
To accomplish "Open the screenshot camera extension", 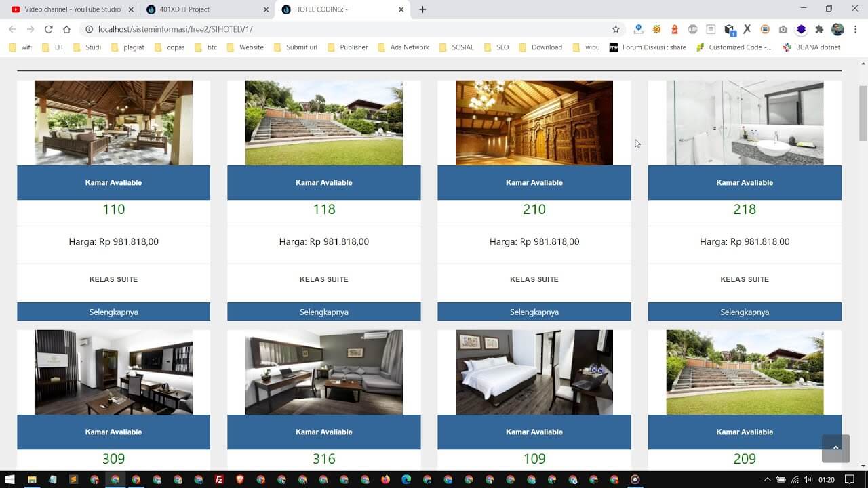I will click(x=783, y=29).
